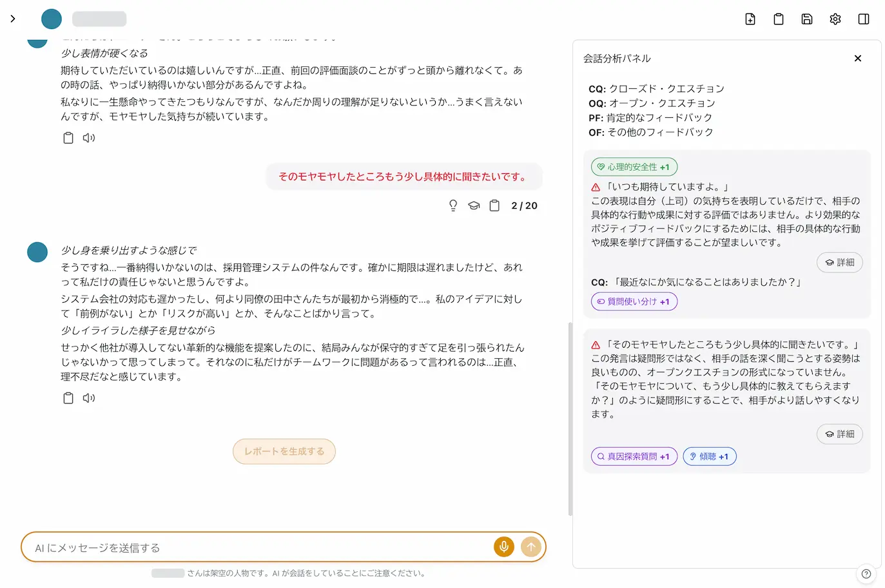Screen dimensions: 885x588
Task: Expand the left sidebar with the chevron
Action: [x=12, y=19]
